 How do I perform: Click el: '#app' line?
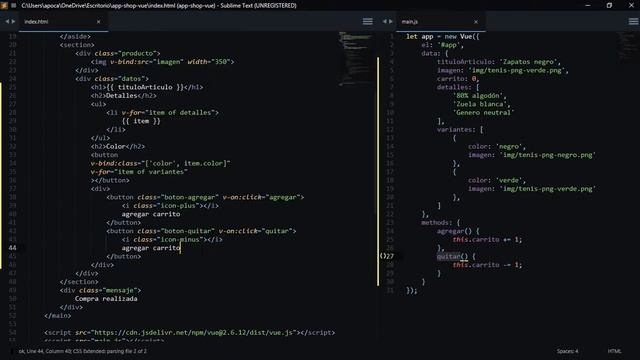[x=442, y=45]
